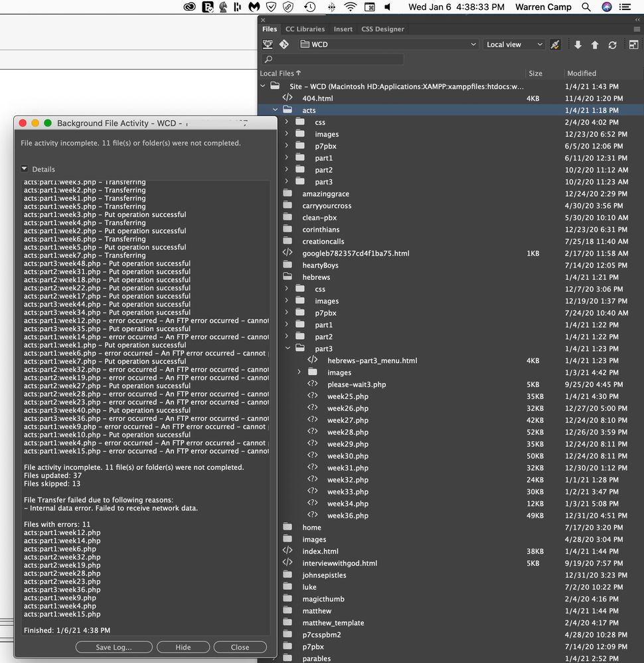The image size is (644, 663).
Task: Click acts:part1:week12.php in errors list
Action: pos(62,532)
